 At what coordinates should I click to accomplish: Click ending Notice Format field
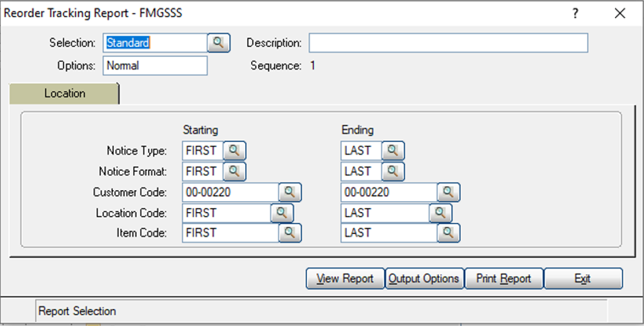(x=361, y=171)
